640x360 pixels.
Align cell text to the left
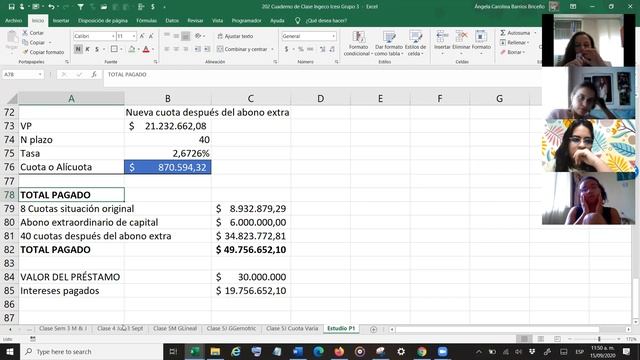pos(167,49)
